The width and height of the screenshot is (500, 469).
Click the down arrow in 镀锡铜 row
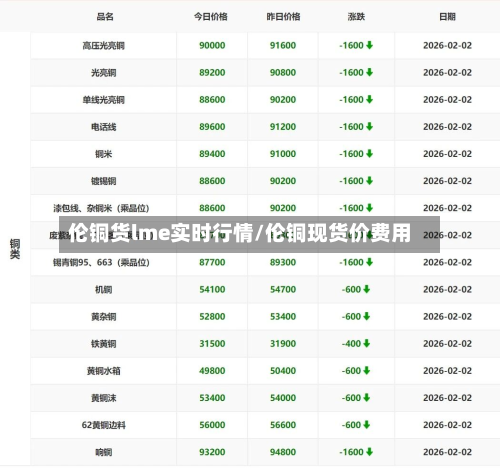[369, 181]
